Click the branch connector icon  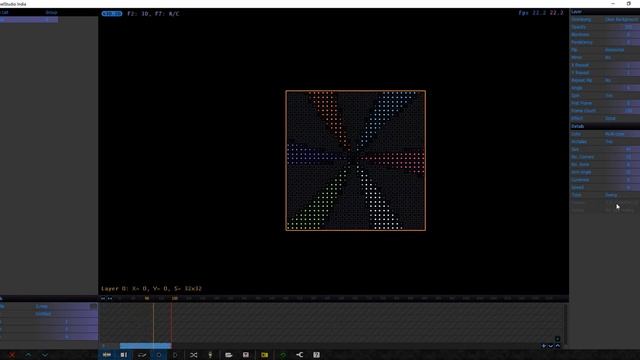pyautogui.click(x=300, y=355)
